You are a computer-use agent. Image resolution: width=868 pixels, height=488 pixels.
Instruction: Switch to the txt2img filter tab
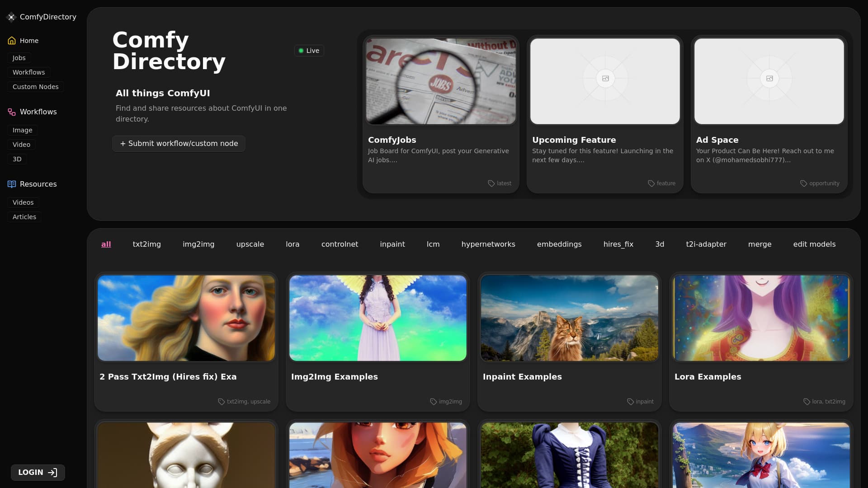pyautogui.click(x=146, y=244)
